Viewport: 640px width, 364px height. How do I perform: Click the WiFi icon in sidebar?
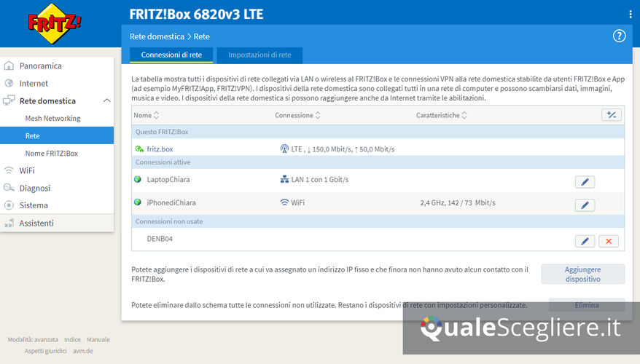point(9,170)
